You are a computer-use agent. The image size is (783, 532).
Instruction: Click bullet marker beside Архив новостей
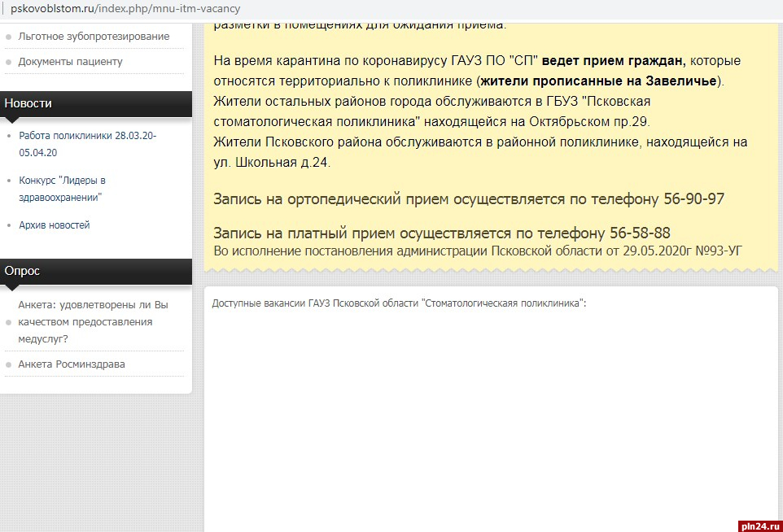pos(9,225)
